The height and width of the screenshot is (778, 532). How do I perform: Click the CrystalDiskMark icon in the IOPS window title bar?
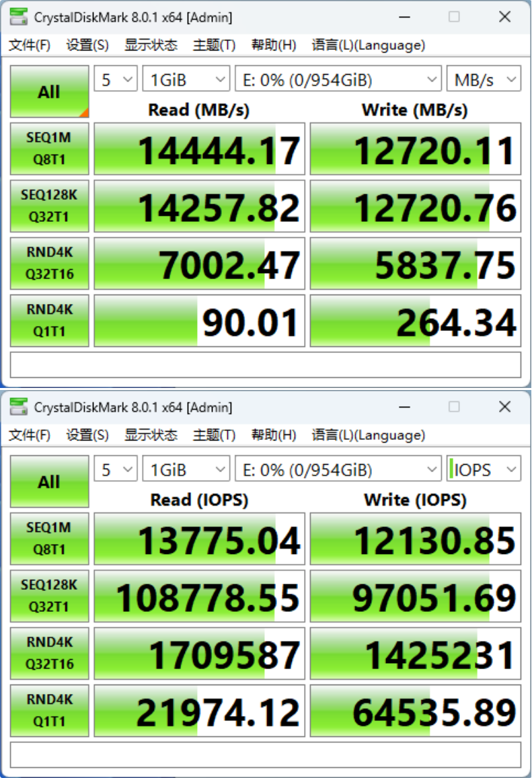pyautogui.click(x=20, y=407)
